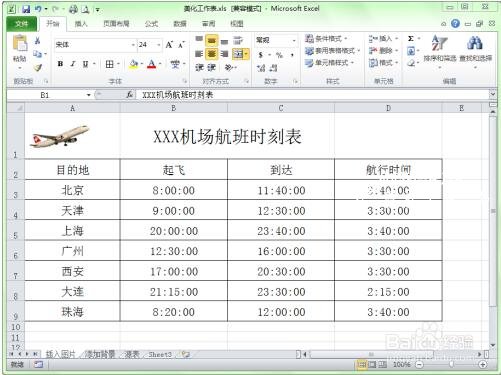Click zoom in plus button
This screenshot has width=501, height=375.
pyautogui.click(x=482, y=365)
